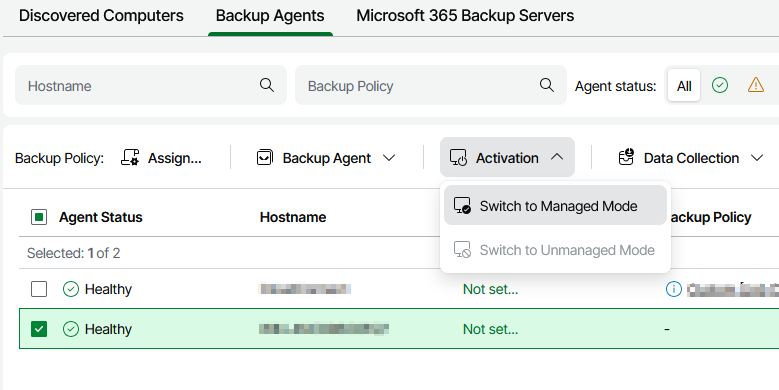The width and height of the screenshot is (779, 390).
Task: Click the selected row's blurred hostname
Action: pyautogui.click(x=323, y=328)
